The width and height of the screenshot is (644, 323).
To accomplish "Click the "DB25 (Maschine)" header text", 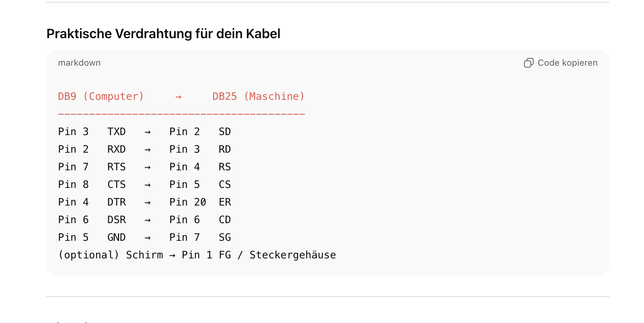I will pos(258,97).
